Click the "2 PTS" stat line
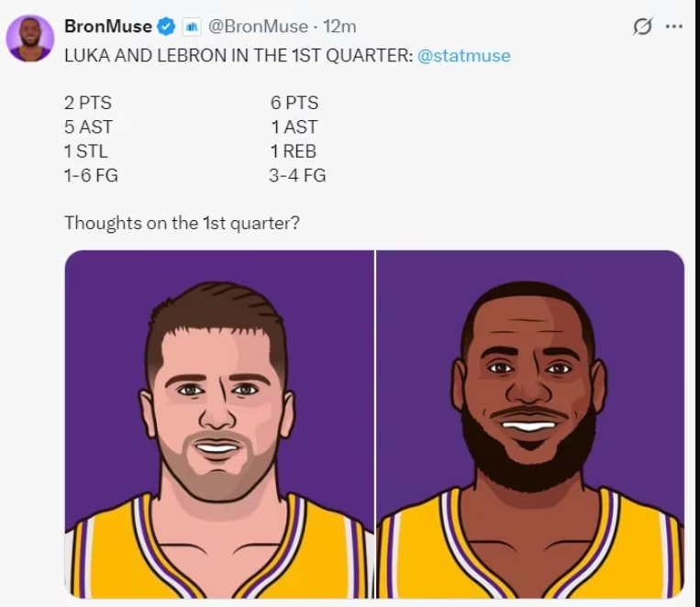 pyautogui.click(x=88, y=104)
